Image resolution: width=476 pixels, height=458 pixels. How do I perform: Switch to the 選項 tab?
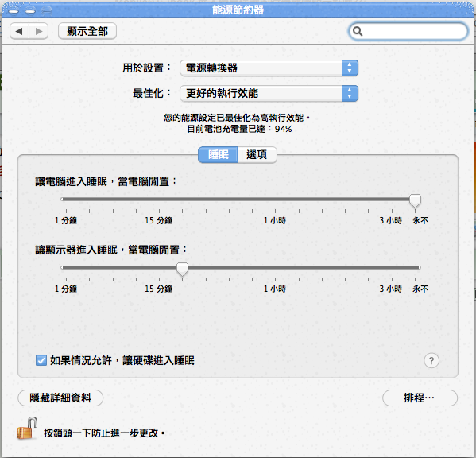point(257,154)
